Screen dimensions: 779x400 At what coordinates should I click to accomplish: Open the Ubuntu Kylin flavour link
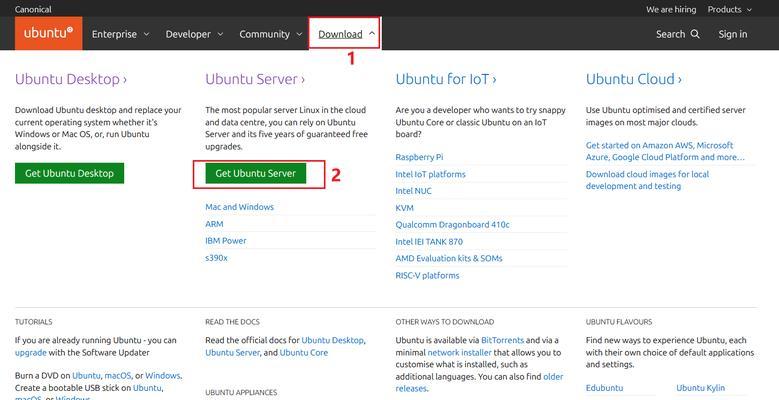pyautogui.click(x=701, y=388)
